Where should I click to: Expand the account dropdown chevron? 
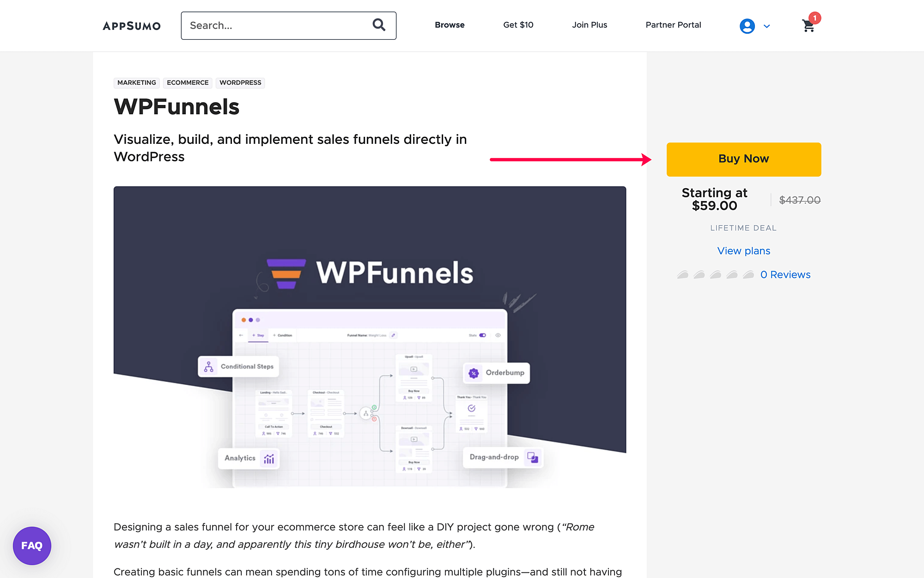pyautogui.click(x=766, y=26)
